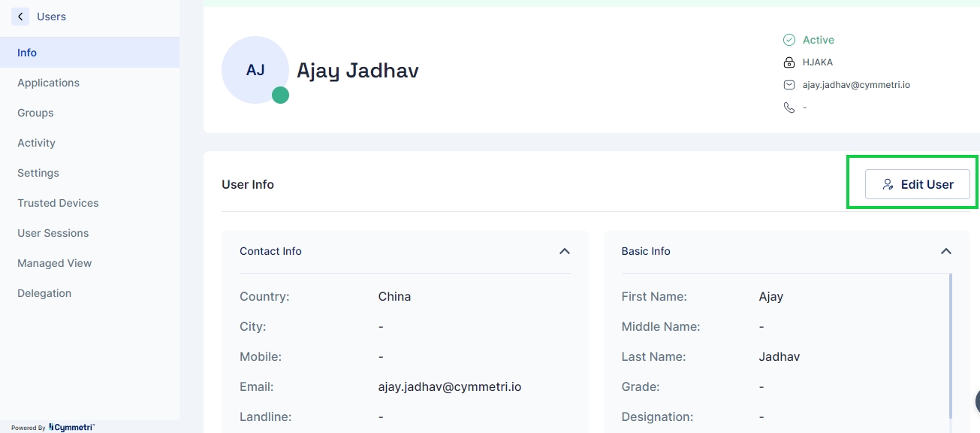980x433 pixels.
Task: View User Sessions
Action: (53, 233)
